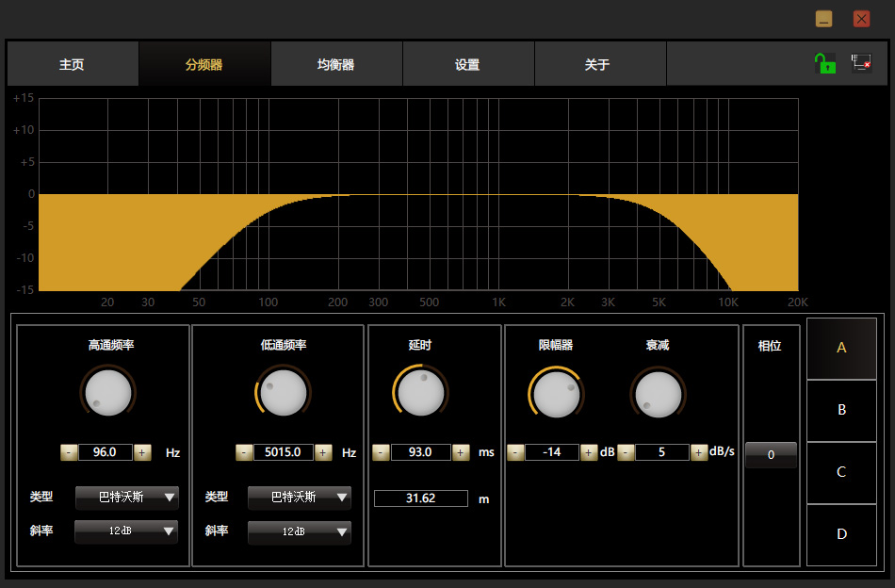Click the device disconnect icon
This screenshot has width=895, height=588.
861,64
